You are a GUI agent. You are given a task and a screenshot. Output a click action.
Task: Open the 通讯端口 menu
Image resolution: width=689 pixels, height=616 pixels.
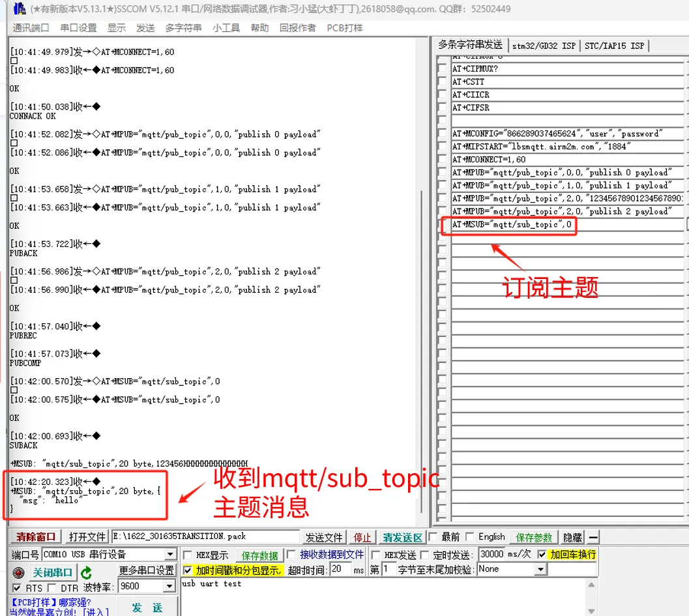coord(31,28)
